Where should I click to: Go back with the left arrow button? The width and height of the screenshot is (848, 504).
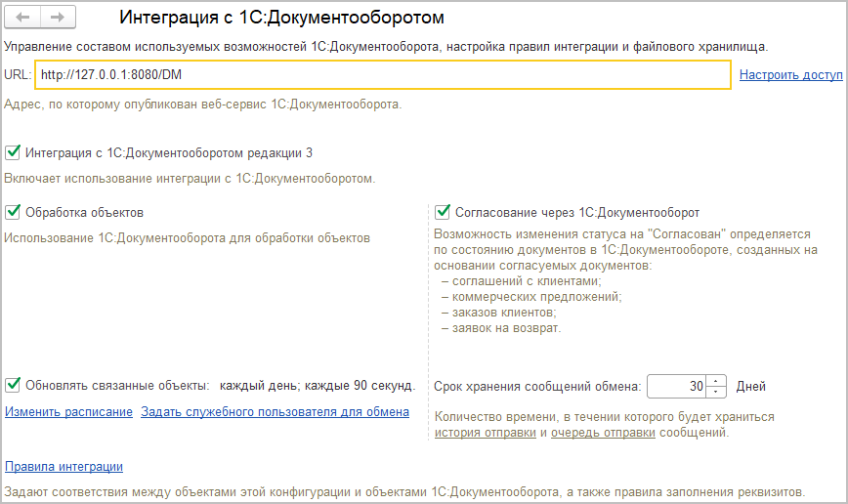click(22, 18)
